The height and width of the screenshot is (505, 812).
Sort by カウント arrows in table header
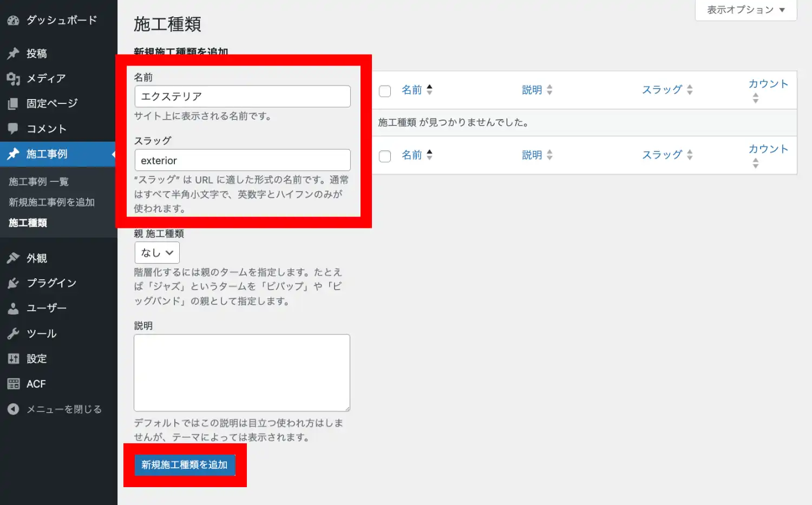[756, 98]
